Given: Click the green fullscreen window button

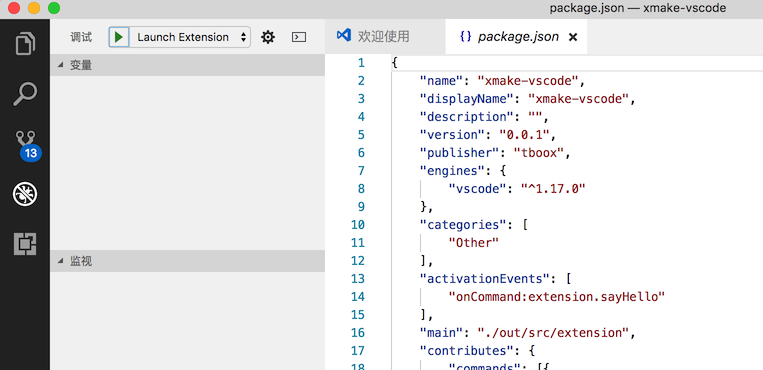Looking at the screenshot, I should pyautogui.click(x=54, y=8).
